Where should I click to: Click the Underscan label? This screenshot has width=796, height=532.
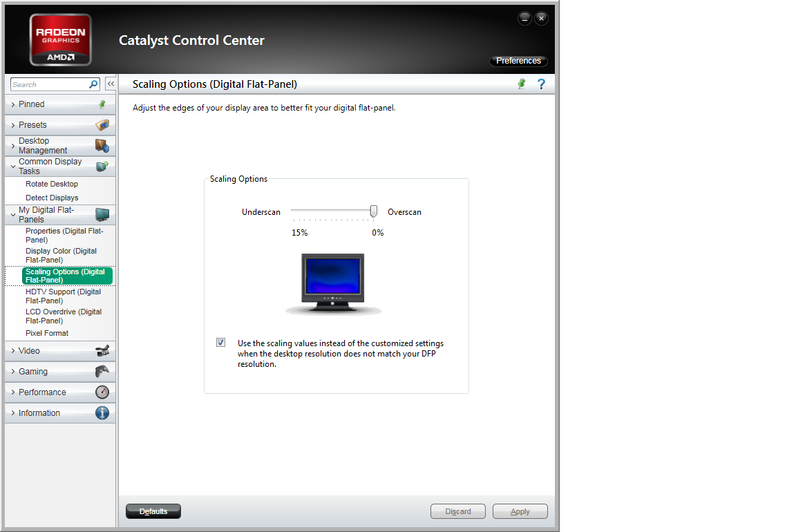(261, 212)
